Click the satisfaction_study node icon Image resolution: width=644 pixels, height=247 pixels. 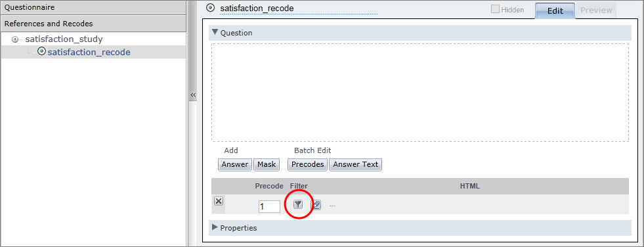(15, 39)
